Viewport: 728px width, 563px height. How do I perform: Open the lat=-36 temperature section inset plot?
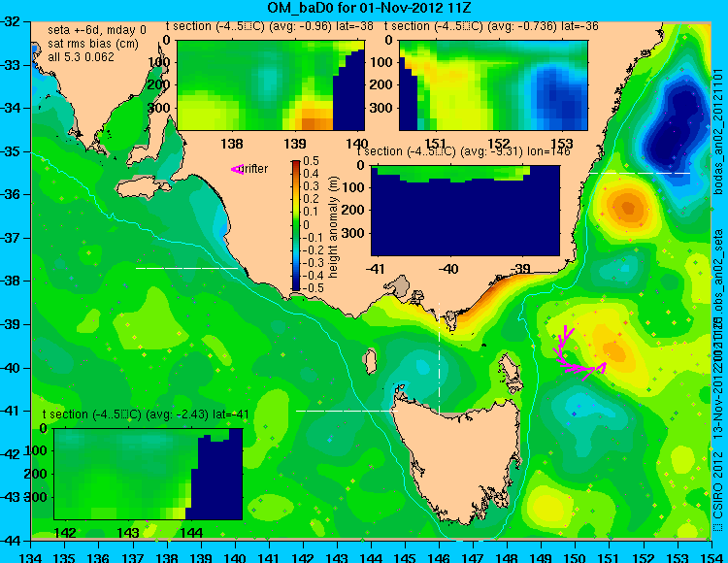(x=493, y=85)
